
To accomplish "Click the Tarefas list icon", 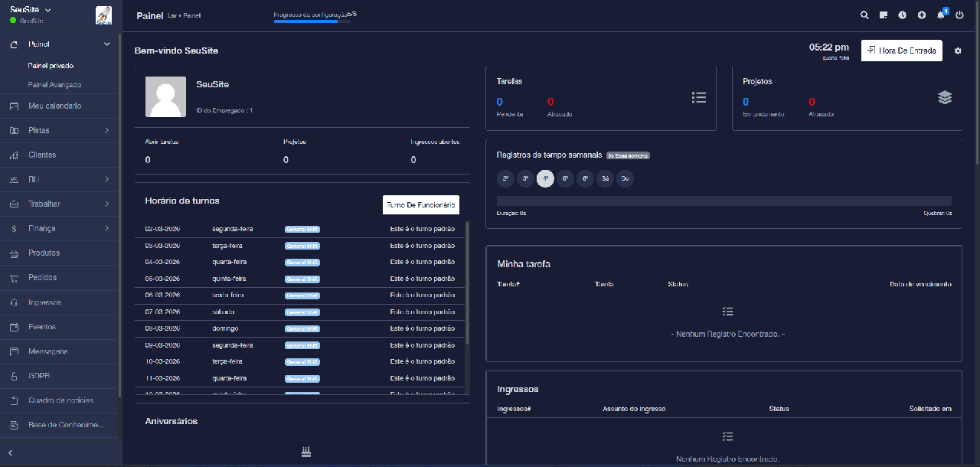I will (698, 97).
